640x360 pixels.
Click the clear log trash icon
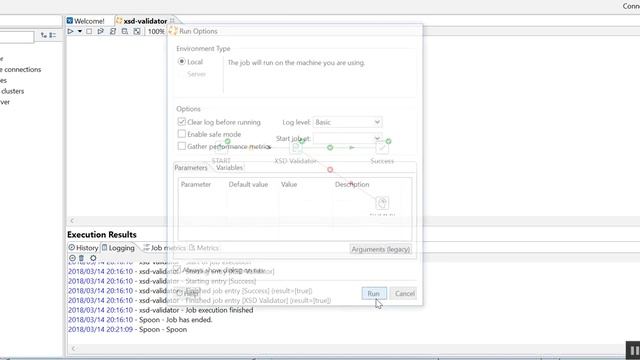point(81,258)
